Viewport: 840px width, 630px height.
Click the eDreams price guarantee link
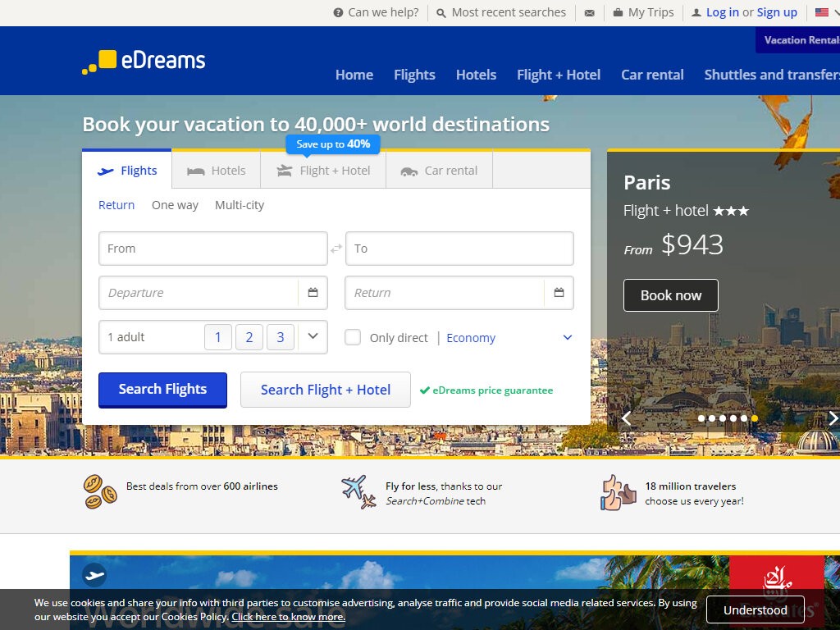493,390
